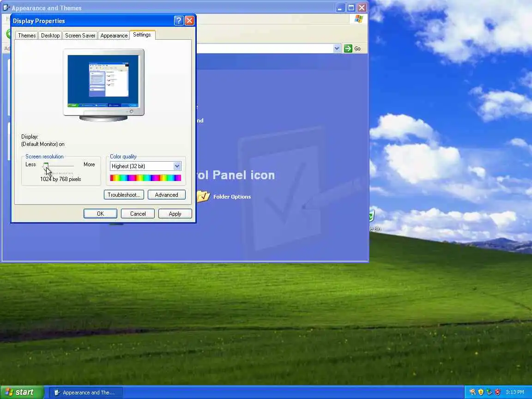Open the Troubleshoot... button

[x=124, y=195]
